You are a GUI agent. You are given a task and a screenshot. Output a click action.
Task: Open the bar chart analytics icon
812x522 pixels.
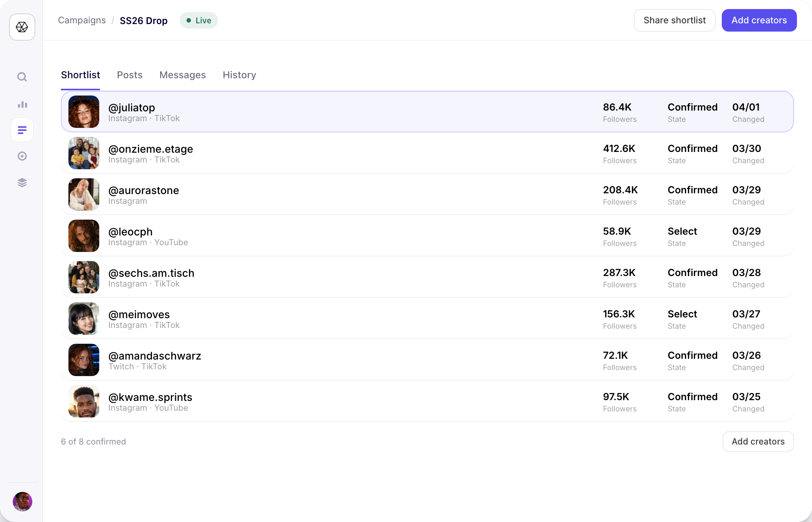[x=22, y=104]
